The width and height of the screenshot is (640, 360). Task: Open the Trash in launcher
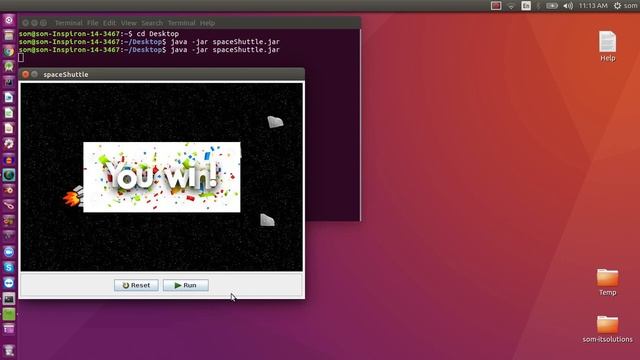tap(9, 350)
